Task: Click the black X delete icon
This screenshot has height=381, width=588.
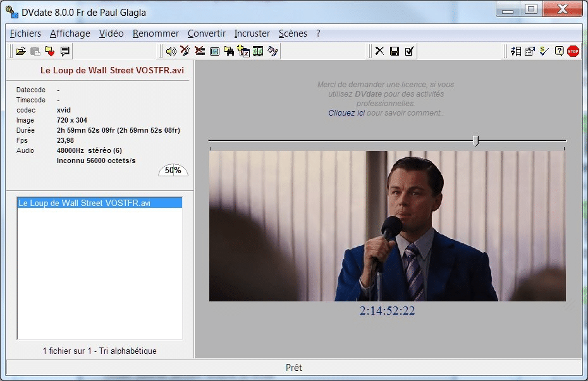Action: pyautogui.click(x=379, y=51)
